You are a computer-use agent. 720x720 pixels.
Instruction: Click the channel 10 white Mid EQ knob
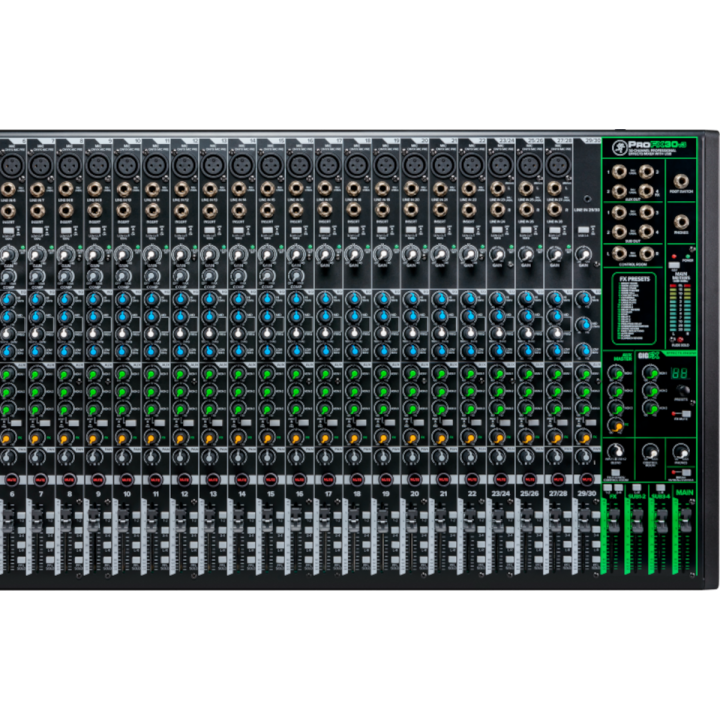coord(123,334)
